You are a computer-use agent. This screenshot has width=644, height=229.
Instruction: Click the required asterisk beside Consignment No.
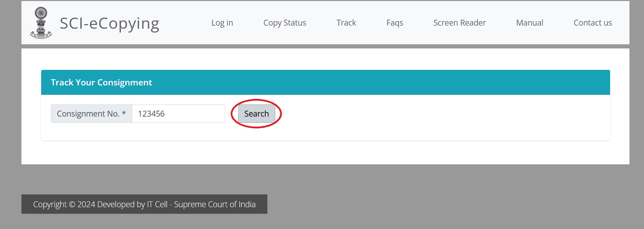point(124,113)
